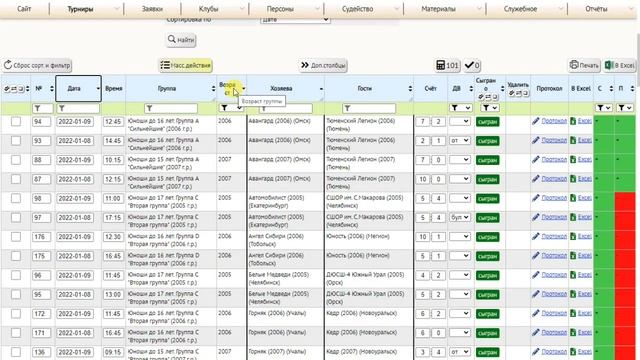This screenshot has height=360, width=640.
Task: Open the Заявки menu
Action: 152,9
